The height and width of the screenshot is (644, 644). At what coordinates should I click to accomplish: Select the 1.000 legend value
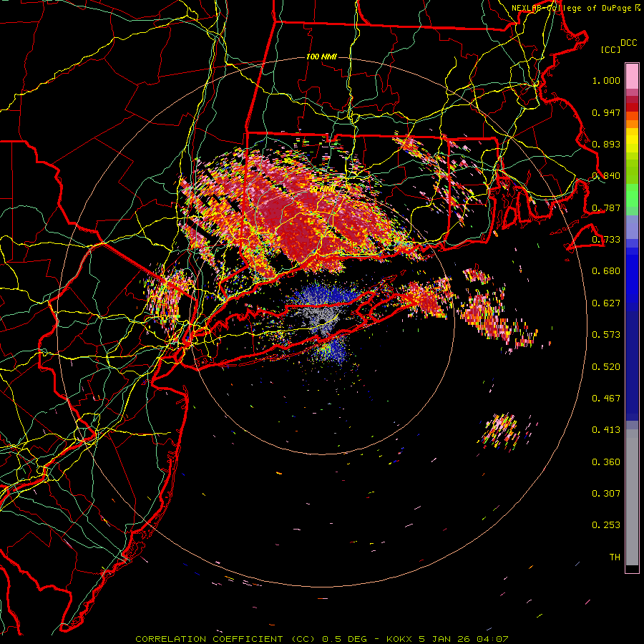tap(606, 80)
